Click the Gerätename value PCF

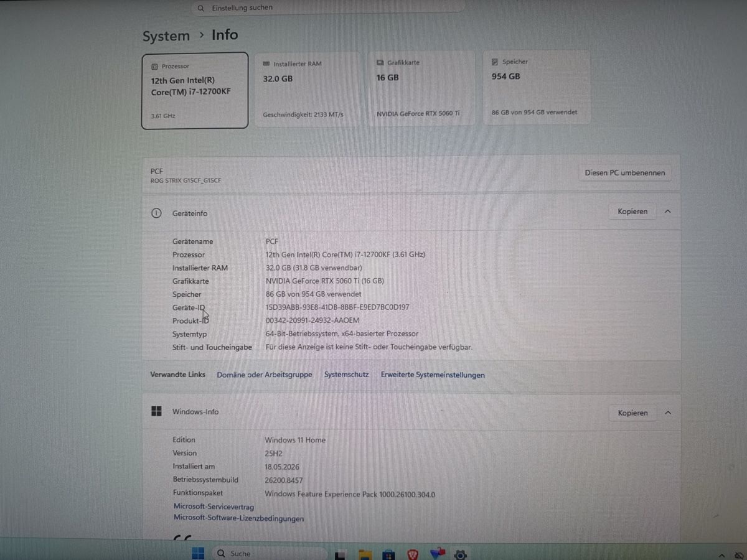[272, 241]
